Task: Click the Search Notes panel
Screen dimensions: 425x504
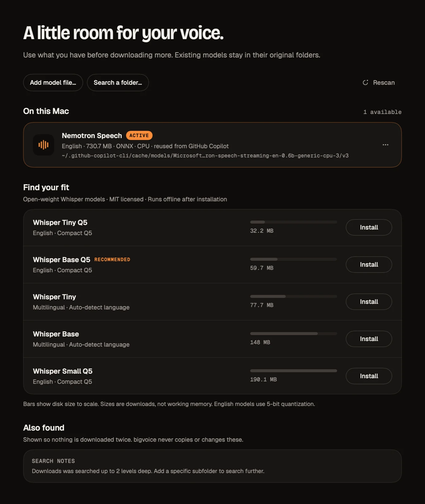Action: [212, 466]
